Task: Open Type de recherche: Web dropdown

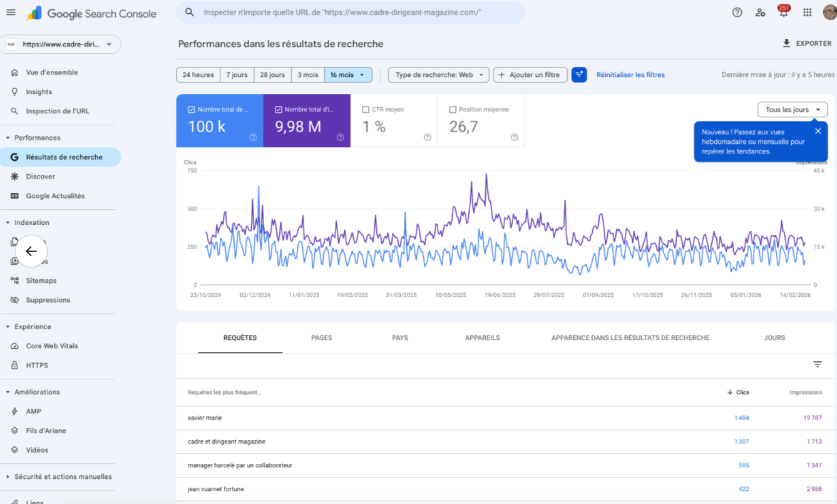Action: click(x=438, y=75)
